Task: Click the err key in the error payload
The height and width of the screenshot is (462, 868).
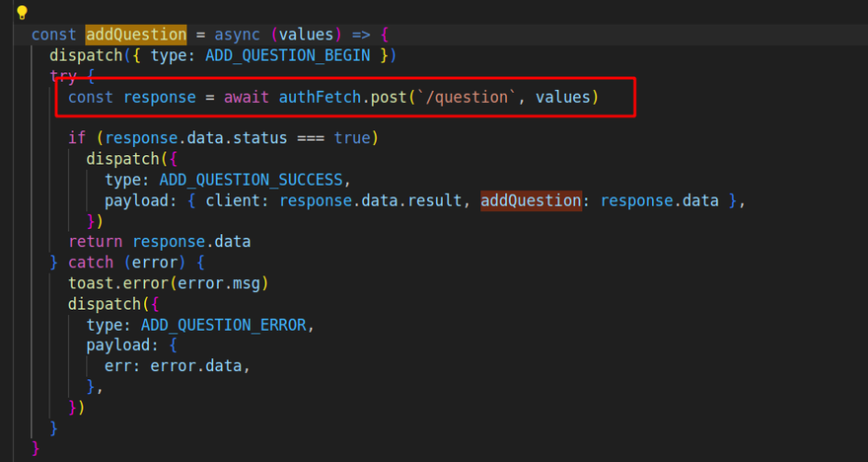Action: tap(117, 366)
